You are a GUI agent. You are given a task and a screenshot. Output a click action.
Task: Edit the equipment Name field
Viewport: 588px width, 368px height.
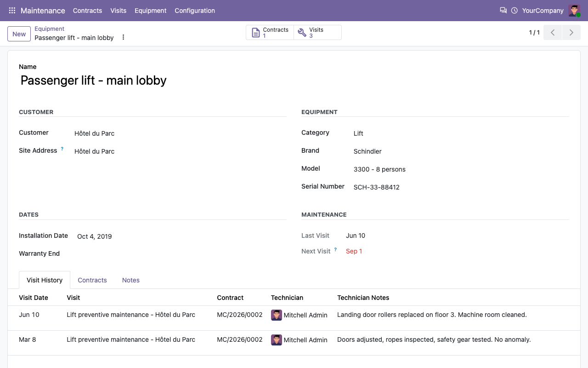294,80
